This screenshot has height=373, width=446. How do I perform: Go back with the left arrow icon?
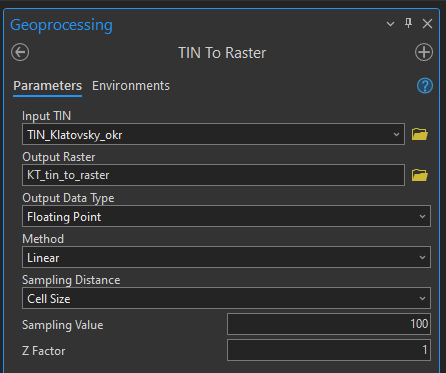point(20,52)
